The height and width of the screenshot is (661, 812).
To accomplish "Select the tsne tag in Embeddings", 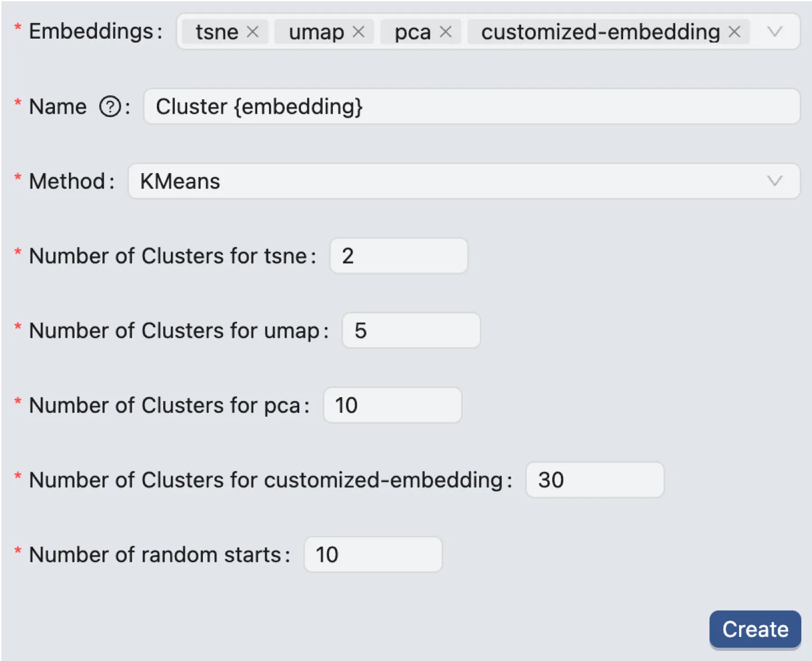I will [219, 32].
